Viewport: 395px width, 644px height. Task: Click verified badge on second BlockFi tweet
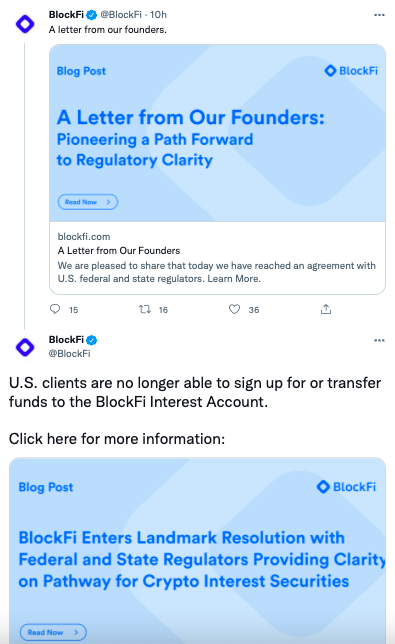point(92,340)
